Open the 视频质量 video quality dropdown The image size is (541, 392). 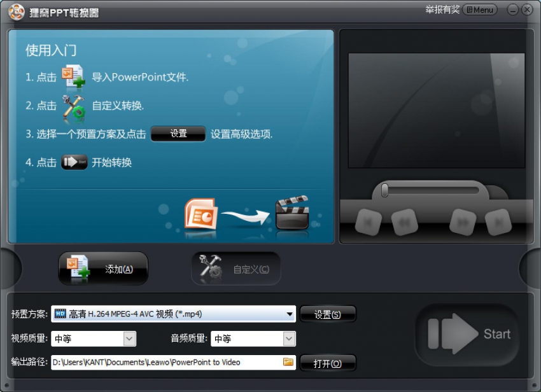click(129, 338)
